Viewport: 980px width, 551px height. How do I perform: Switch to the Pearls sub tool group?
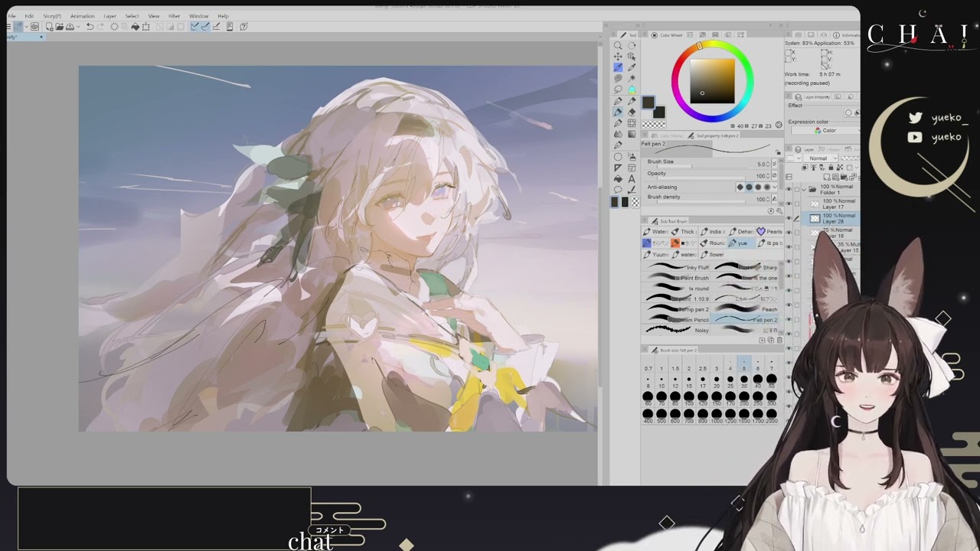pyautogui.click(x=769, y=231)
